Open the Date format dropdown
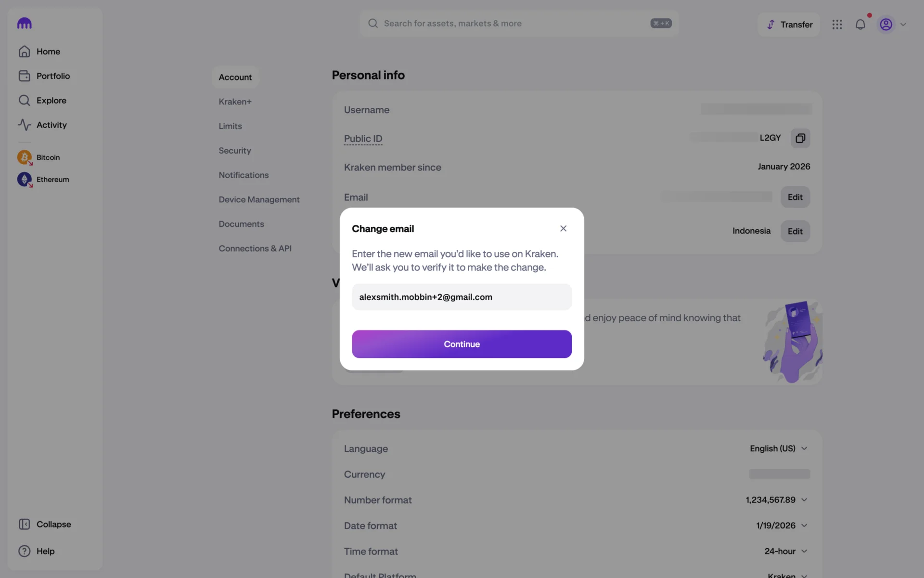This screenshot has height=578, width=924. (x=781, y=525)
